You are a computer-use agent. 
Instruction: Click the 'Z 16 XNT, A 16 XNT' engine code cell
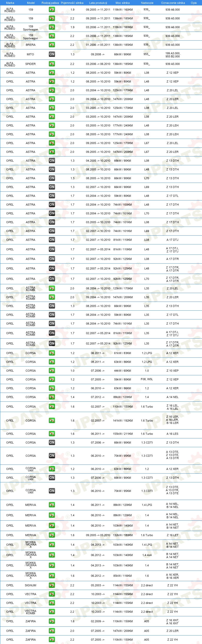coord(173,622)
